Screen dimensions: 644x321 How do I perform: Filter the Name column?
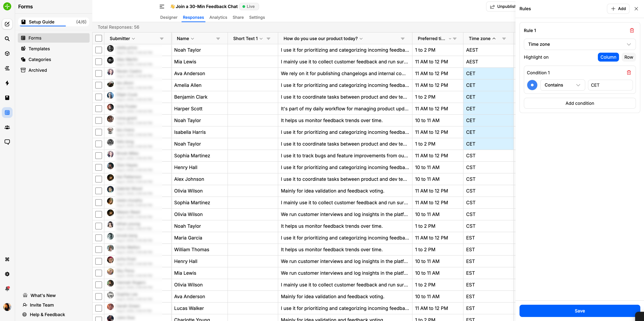point(218,39)
